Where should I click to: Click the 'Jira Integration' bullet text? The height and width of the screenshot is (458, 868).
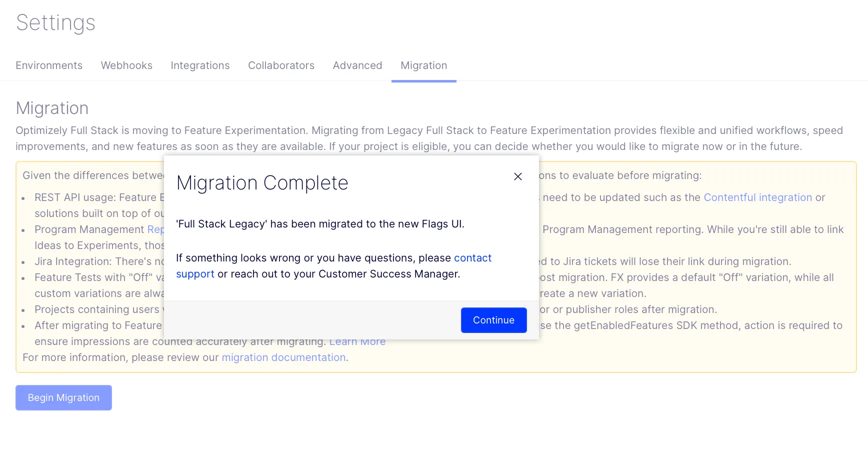click(x=99, y=261)
